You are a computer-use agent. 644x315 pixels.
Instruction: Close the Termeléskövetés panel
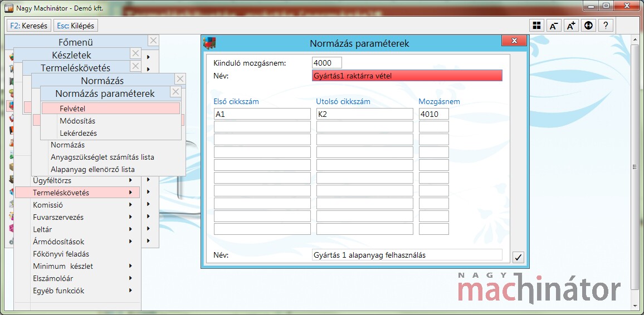(x=135, y=66)
